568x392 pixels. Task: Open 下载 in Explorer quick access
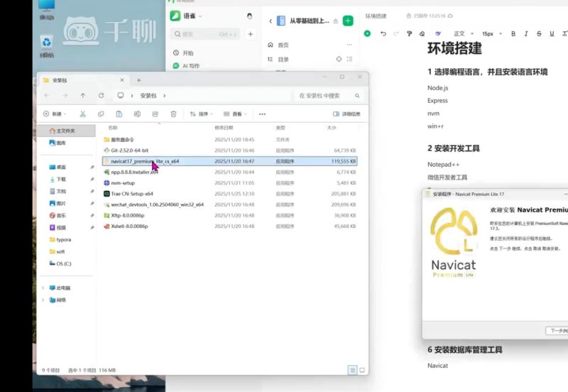click(x=61, y=180)
